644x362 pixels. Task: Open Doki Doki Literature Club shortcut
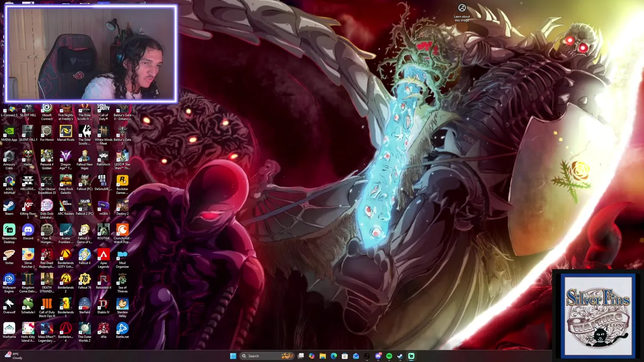coord(47,210)
